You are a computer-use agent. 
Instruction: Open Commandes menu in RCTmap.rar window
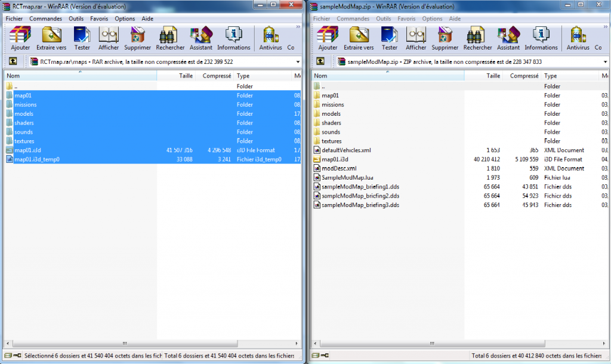click(x=45, y=18)
